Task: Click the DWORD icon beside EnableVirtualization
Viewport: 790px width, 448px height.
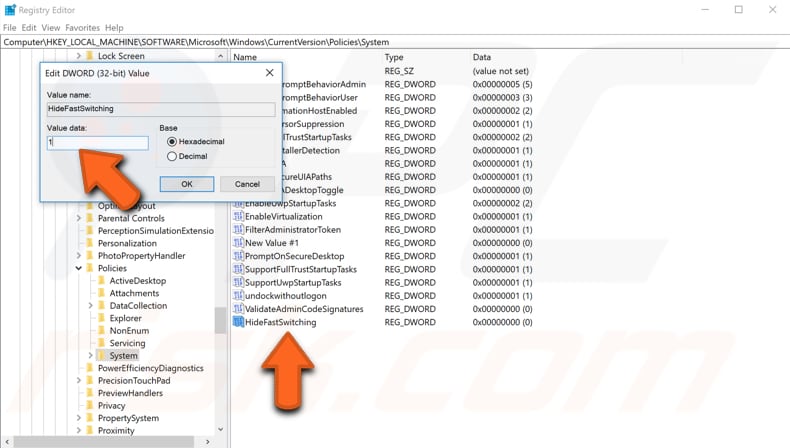Action: point(238,216)
